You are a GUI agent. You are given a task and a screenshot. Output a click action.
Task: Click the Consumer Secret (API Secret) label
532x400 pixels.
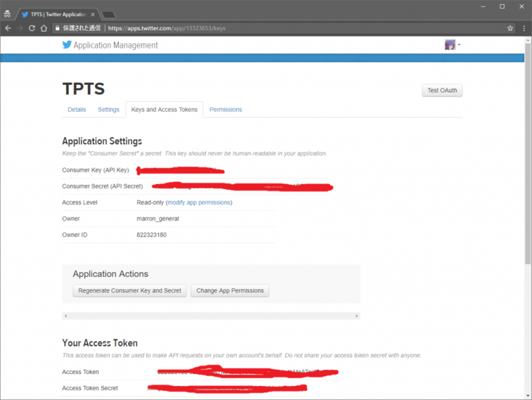(102, 186)
